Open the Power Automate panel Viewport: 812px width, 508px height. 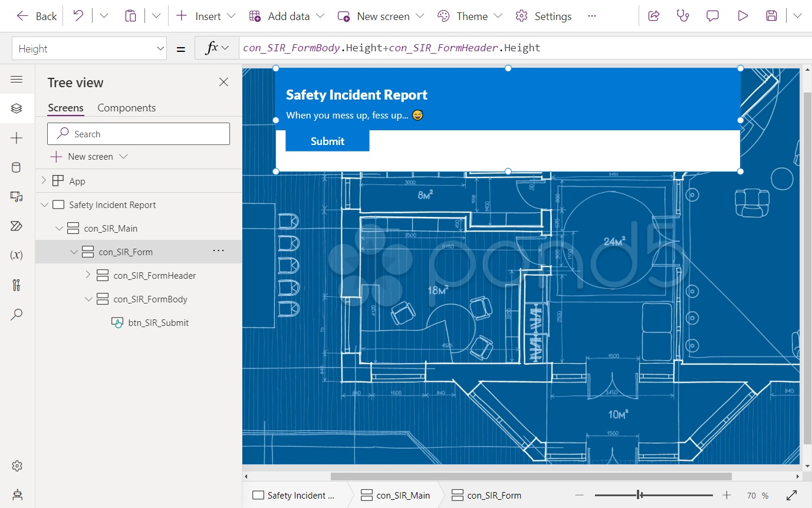point(17,226)
